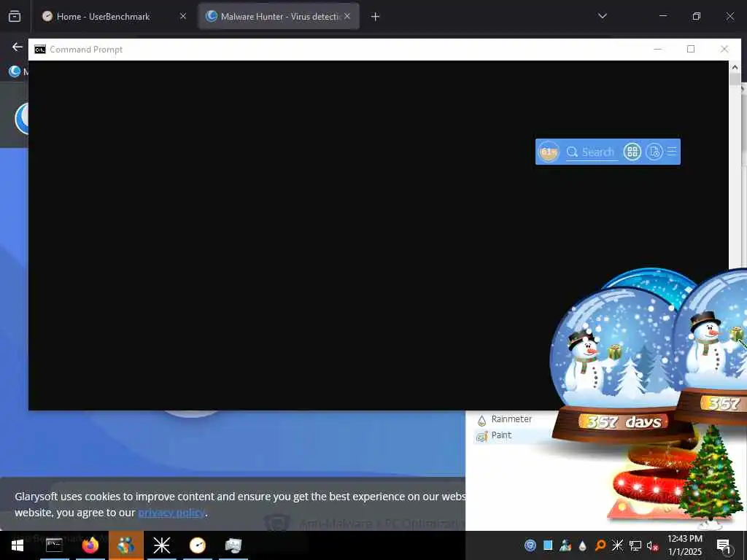747x560 pixels.
Task: Click the blue circular G tray icon
Action: point(530,545)
